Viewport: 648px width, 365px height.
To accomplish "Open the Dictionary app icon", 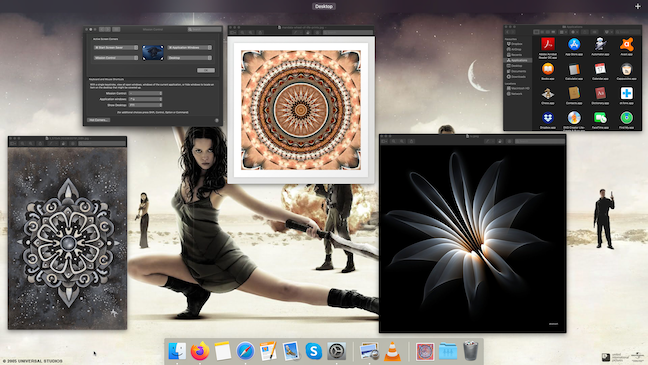I will [600, 93].
